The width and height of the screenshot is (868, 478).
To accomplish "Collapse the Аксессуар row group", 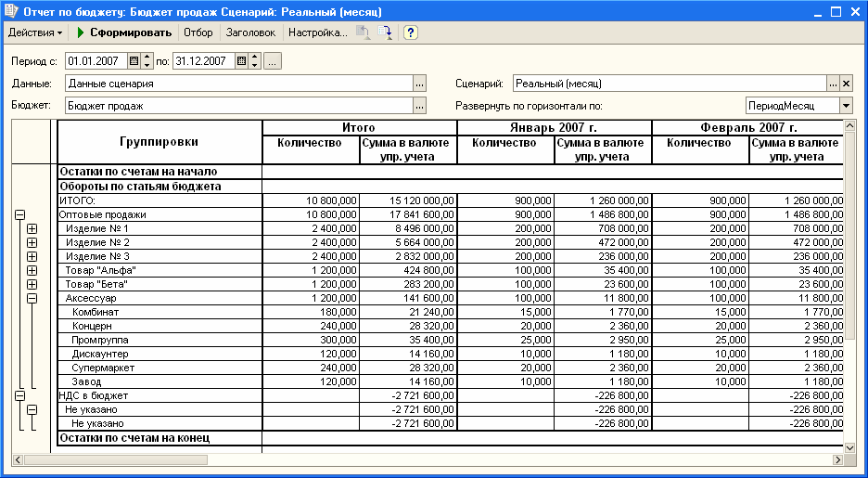I will pyautogui.click(x=32, y=298).
